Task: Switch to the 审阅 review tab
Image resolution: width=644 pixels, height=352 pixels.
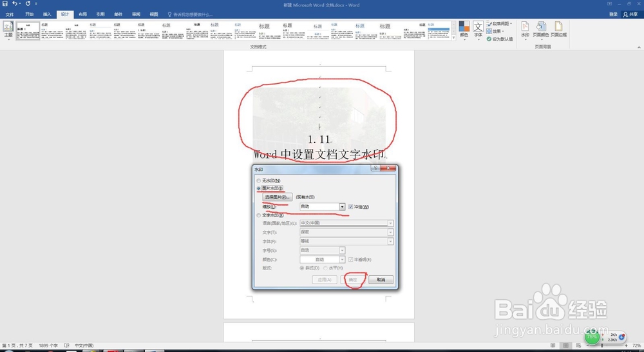Action: (137, 14)
